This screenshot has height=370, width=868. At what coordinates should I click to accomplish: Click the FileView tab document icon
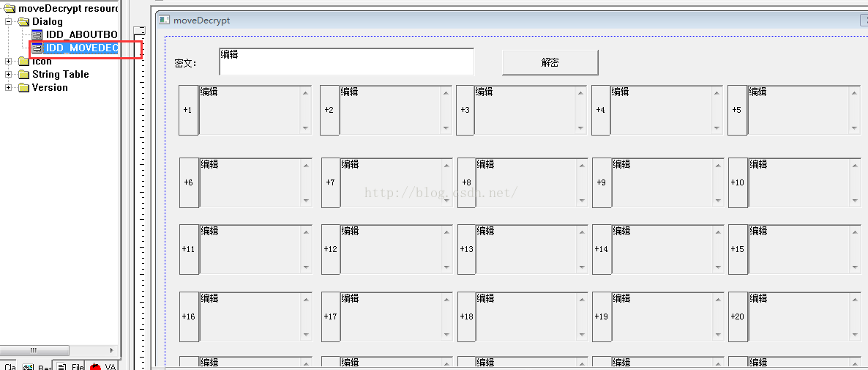tap(62, 366)
